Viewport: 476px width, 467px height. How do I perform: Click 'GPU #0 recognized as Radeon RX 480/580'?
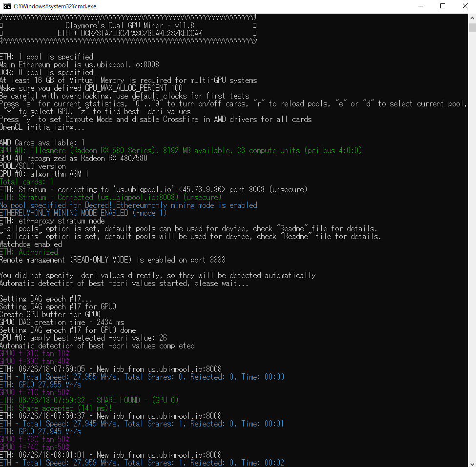click(x=74, y=159)
